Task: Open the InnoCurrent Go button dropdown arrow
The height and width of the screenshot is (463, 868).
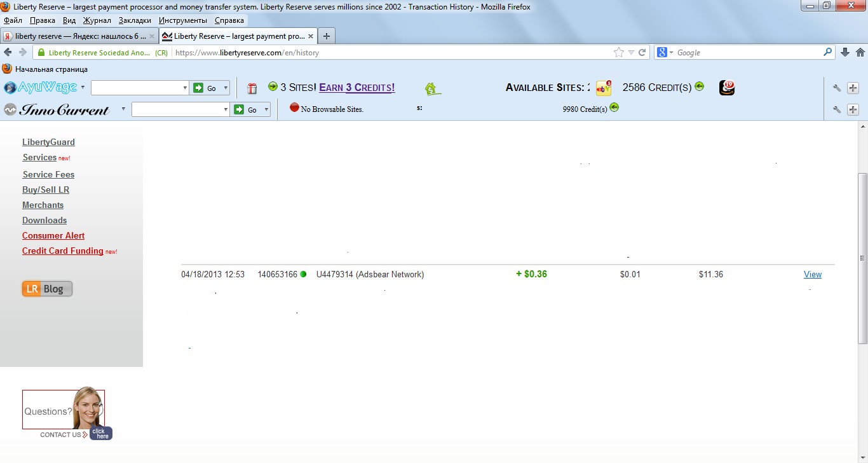Action: pyautogui.click(x=266, y=110)
